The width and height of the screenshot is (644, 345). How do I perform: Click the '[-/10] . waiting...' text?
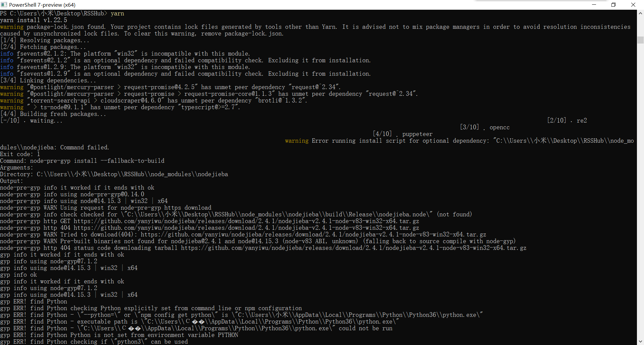[x=31, y=121]
